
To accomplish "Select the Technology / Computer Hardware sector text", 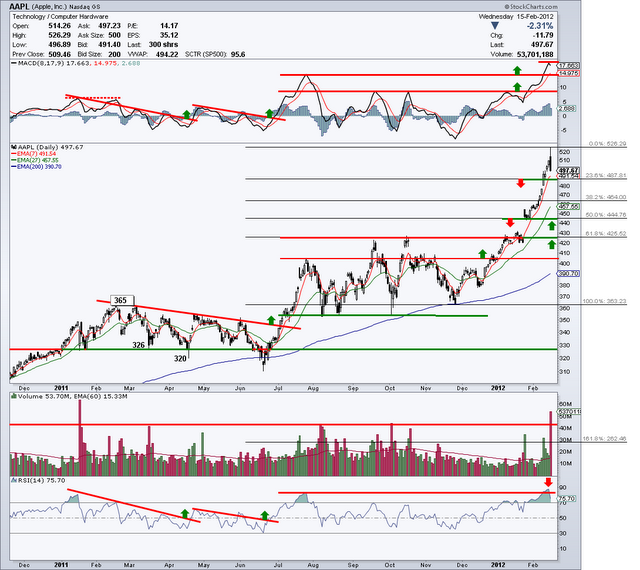I will point(60,16).
